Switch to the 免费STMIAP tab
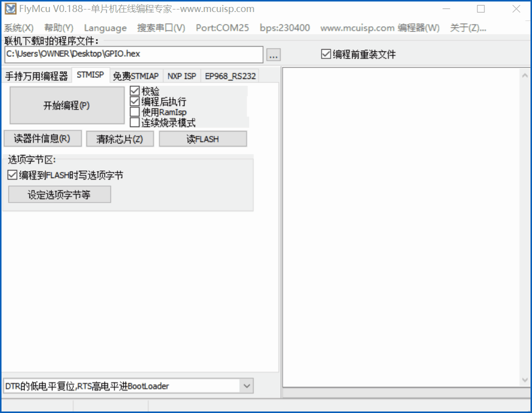Screen dimensions: 532x413 [136, 75]
